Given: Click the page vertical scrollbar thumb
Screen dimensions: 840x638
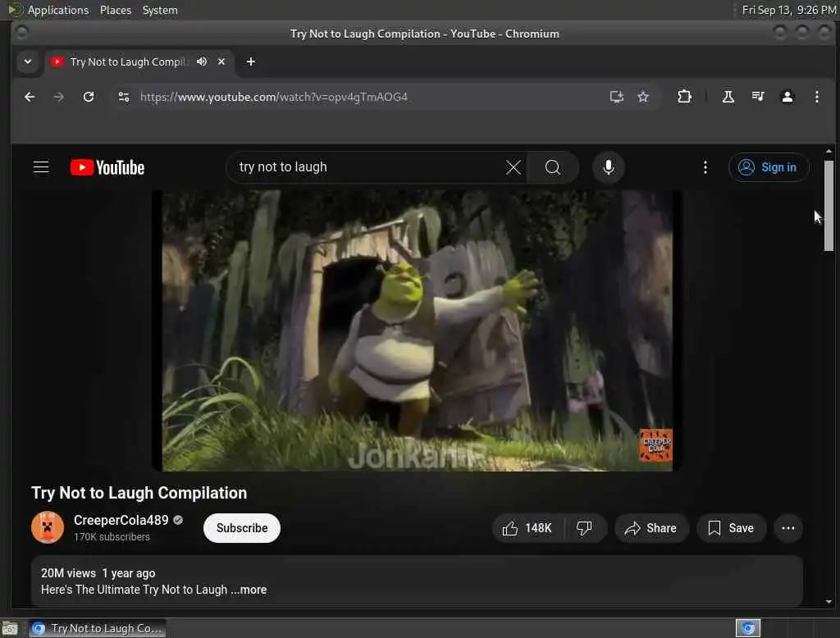Looking at the screenshot, I should coord(829,205).
